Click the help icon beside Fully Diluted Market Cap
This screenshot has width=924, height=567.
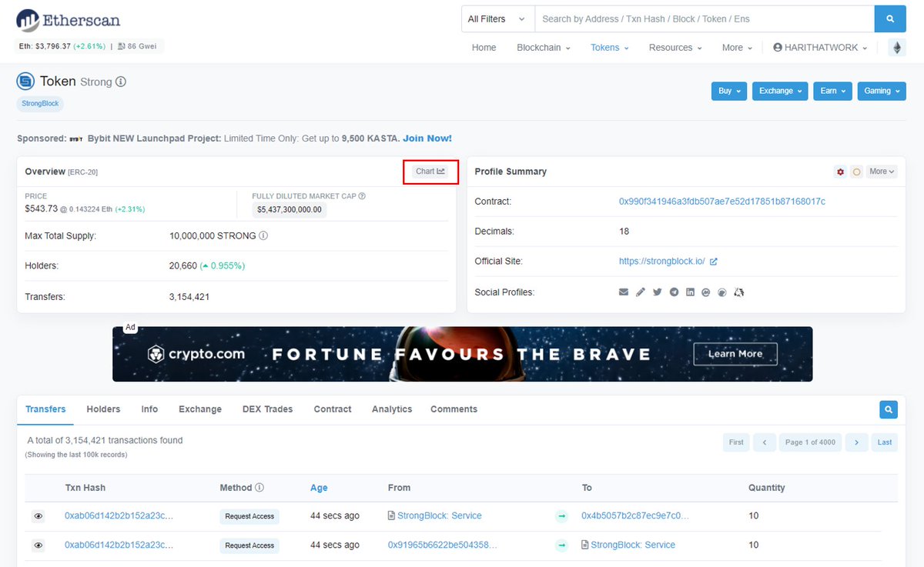[x=362, y=196]
